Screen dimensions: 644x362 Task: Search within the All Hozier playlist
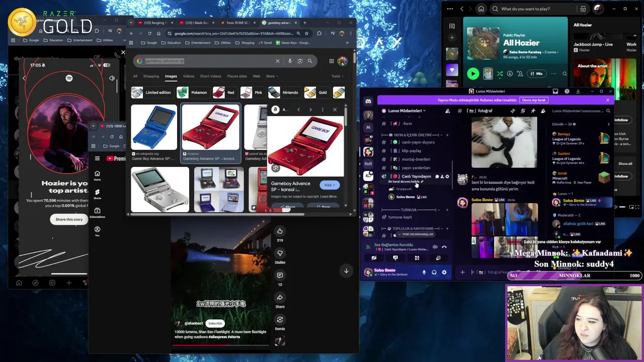tap(565, 73)
